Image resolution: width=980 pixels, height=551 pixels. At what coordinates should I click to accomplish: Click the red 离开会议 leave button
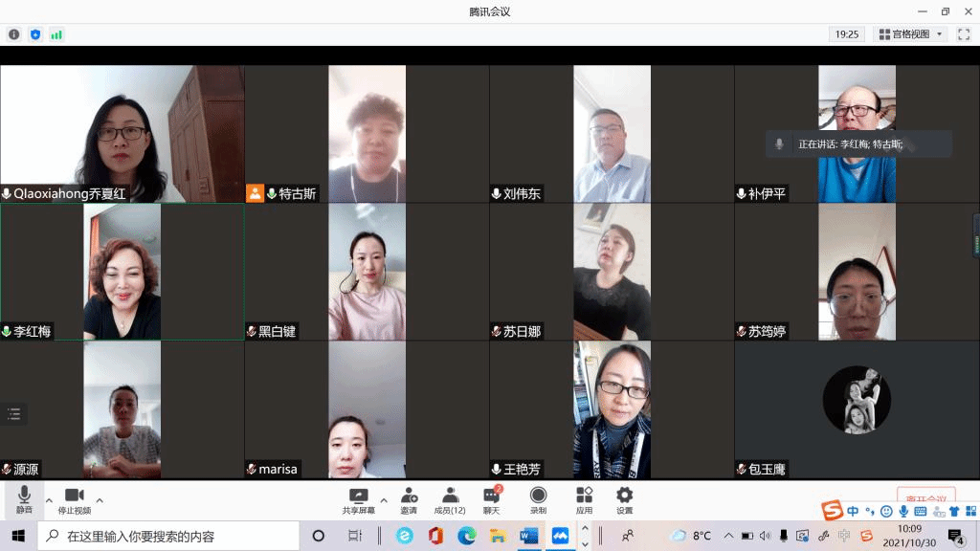pyautogui.click(x=925, y=497)
